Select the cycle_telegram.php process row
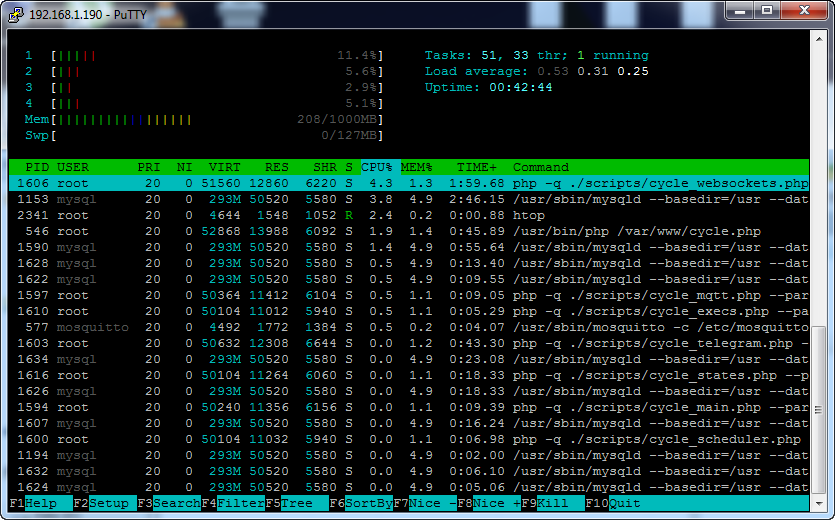Viewport: 835px width, 520px height. pos(400,343)
